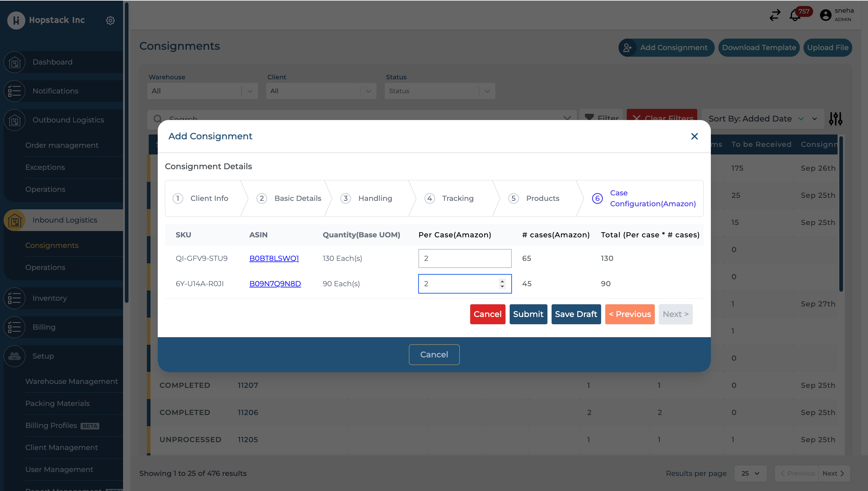Open the notifications bell with 757 badge
The width and height of the screenshot is (868, 491).
pos(795,15)
